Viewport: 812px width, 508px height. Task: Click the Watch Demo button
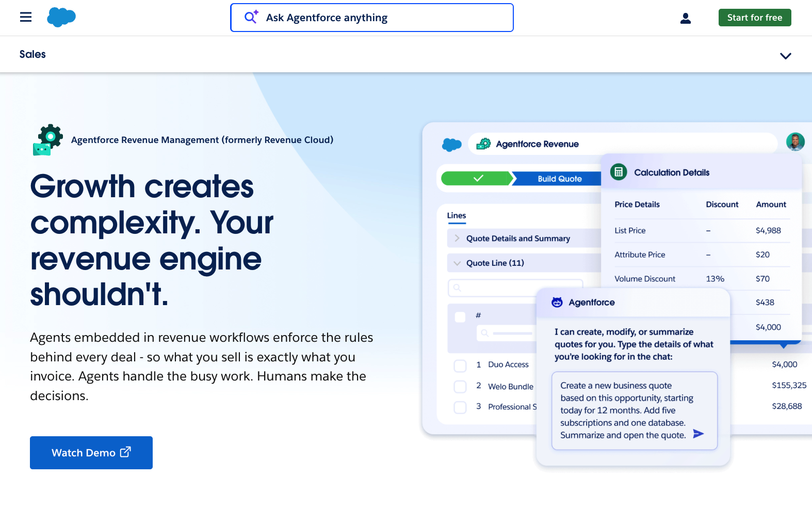click(91, 453)
